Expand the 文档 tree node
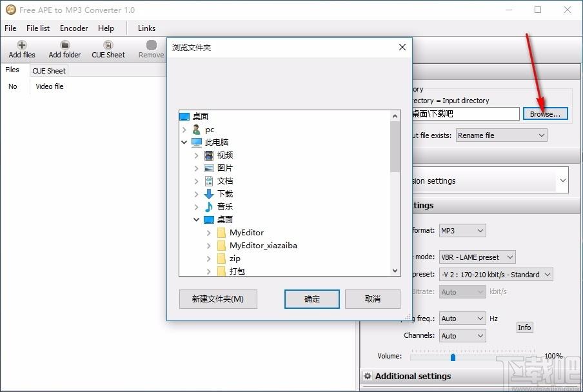 (x=196, y=181)
